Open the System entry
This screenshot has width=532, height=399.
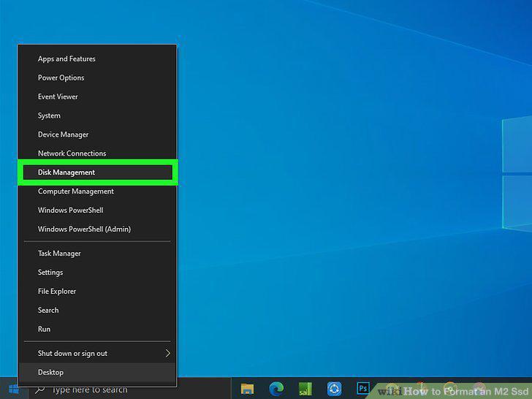coord(97,115)
